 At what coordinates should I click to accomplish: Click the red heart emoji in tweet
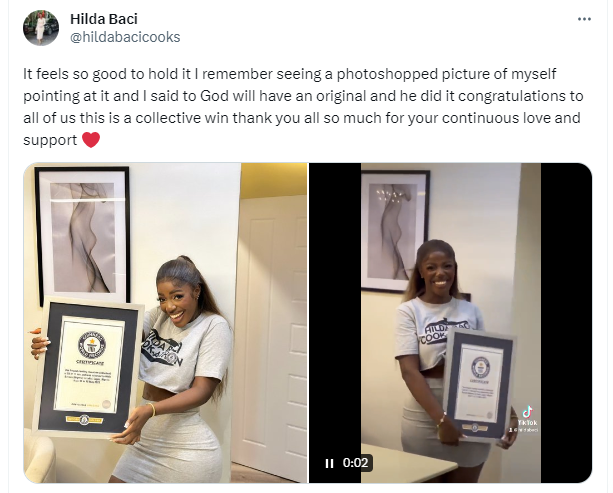pos(91,140)
